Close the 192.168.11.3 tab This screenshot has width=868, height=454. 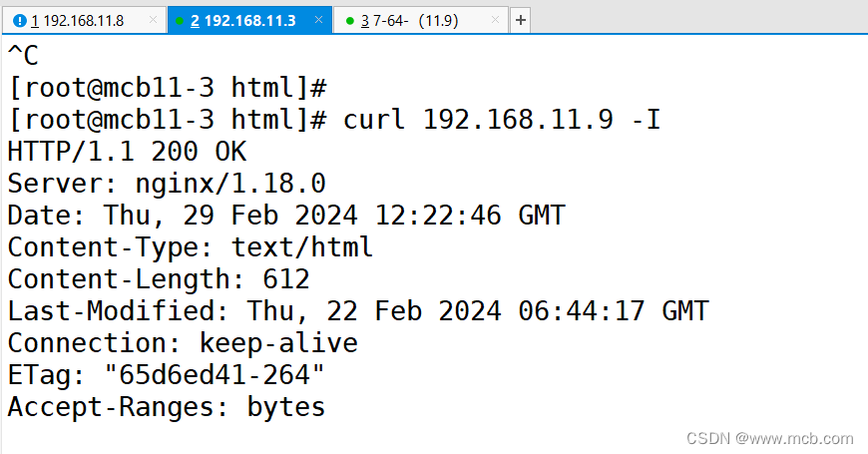point(318,20)
